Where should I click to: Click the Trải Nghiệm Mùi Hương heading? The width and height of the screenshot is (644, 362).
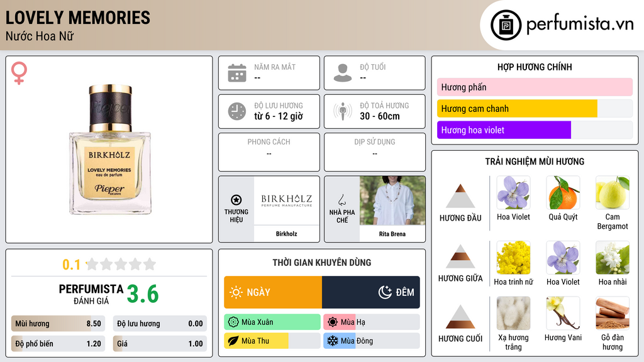pyautogui.click(x=535, y=162)
